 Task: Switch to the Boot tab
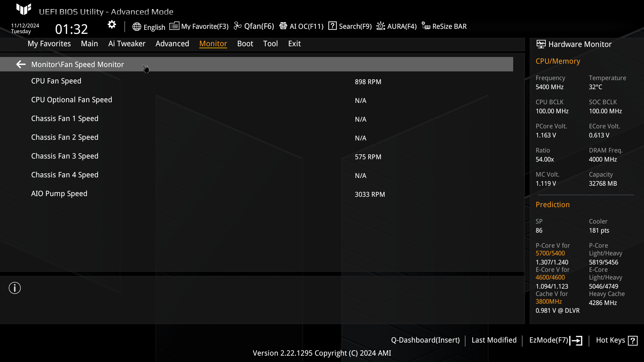(x=245, y=44)
